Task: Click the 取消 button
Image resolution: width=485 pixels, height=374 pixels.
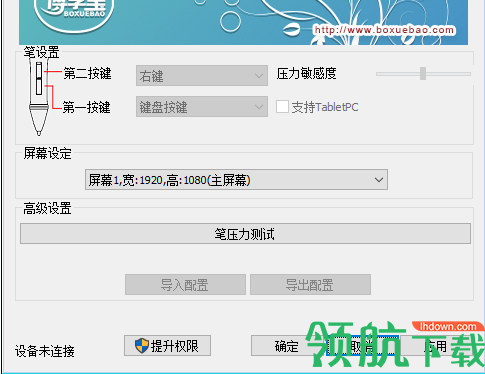Action: point(363,346)
